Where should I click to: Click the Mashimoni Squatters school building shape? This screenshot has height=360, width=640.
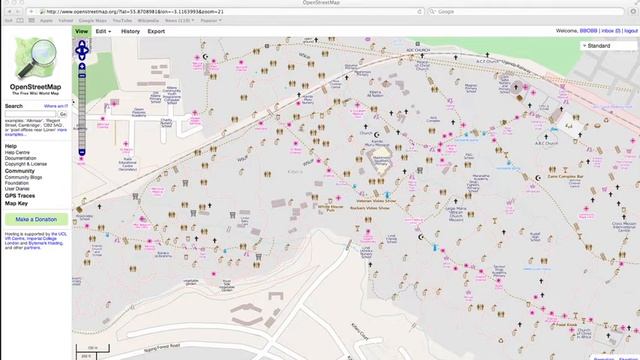(380, 161)
